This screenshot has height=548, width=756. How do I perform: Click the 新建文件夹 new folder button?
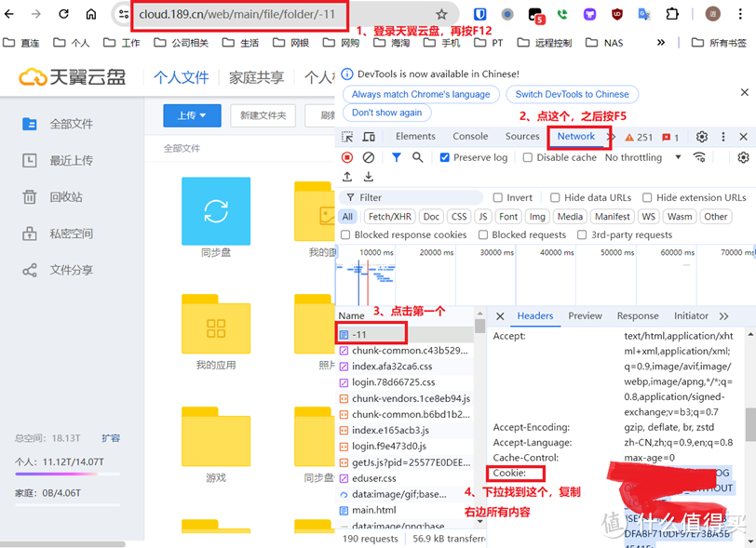coord(263,115)
